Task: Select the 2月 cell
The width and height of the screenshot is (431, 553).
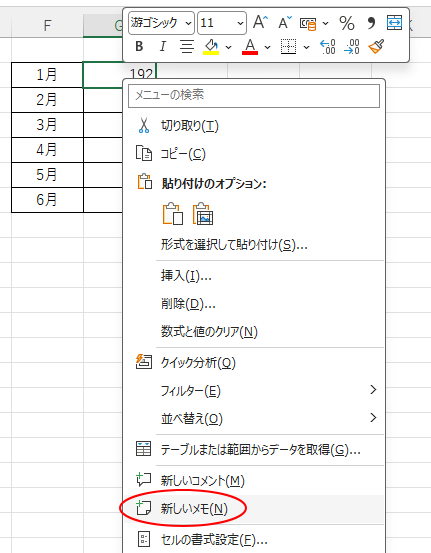Action: point(47,100)
